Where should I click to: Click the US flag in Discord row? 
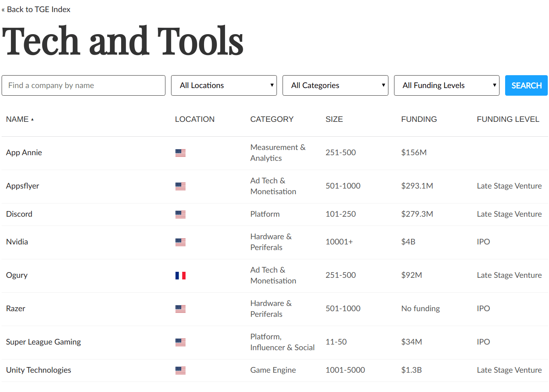[x=180, y=214]
